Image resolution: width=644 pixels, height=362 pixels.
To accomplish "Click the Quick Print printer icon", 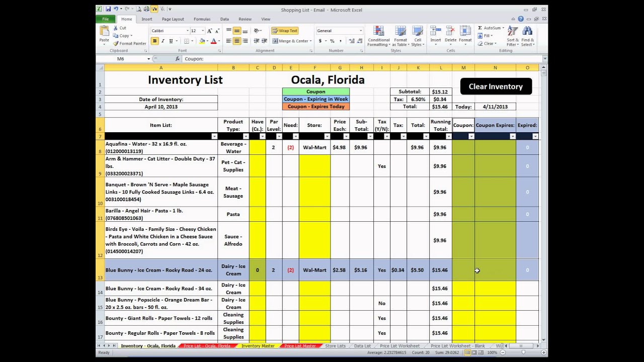I will [x=146, y=9].
